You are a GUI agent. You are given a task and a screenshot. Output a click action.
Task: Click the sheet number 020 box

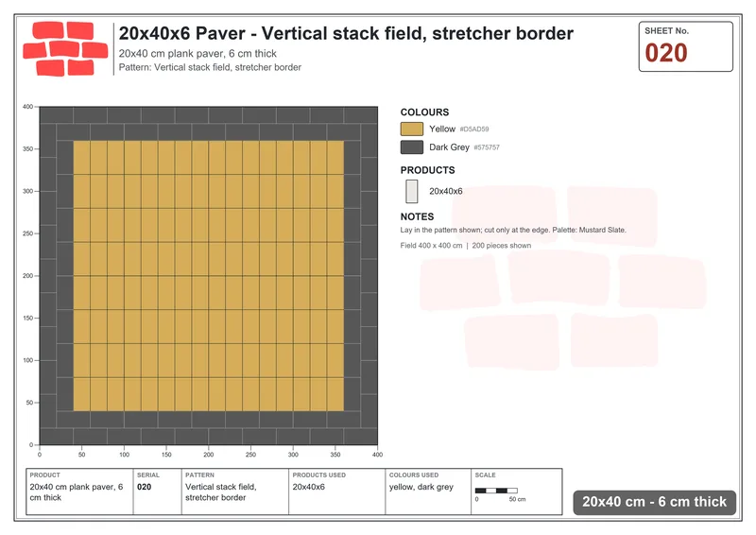click(x=686, y=47)
